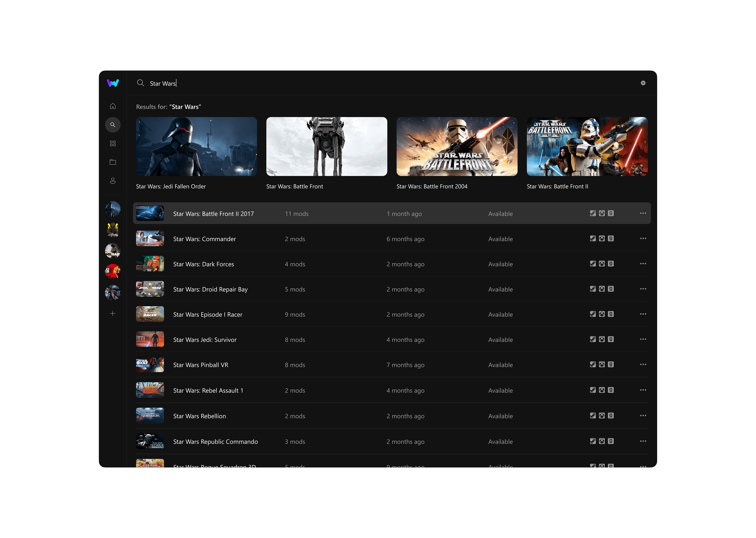Image resolution: width=756 pixels, height=538 pixels.
Task: Open the Star Wars: Jedi Fallen Order title
Action: point(171,187)
